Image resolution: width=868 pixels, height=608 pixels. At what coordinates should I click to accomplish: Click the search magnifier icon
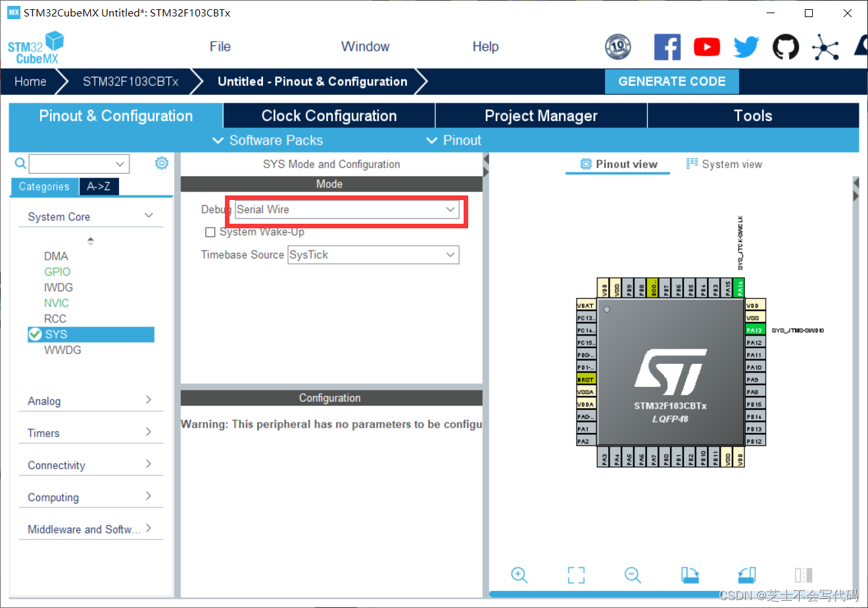(20, 163)
